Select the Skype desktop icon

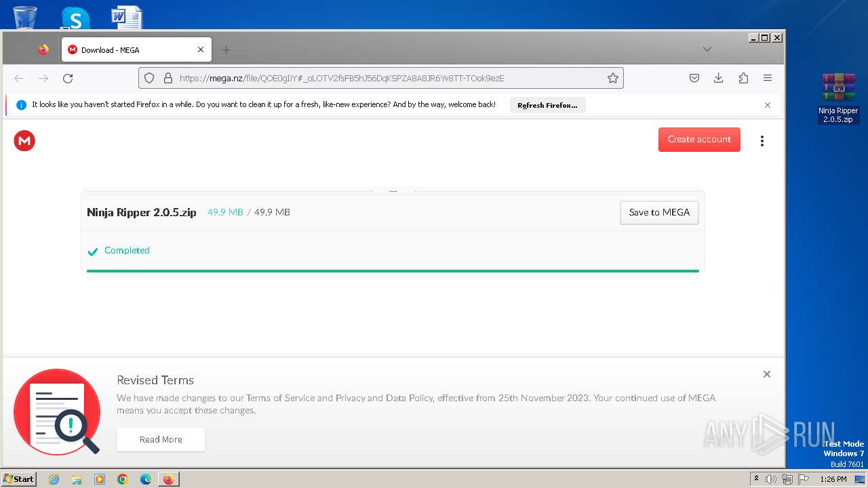click(75, 18)
